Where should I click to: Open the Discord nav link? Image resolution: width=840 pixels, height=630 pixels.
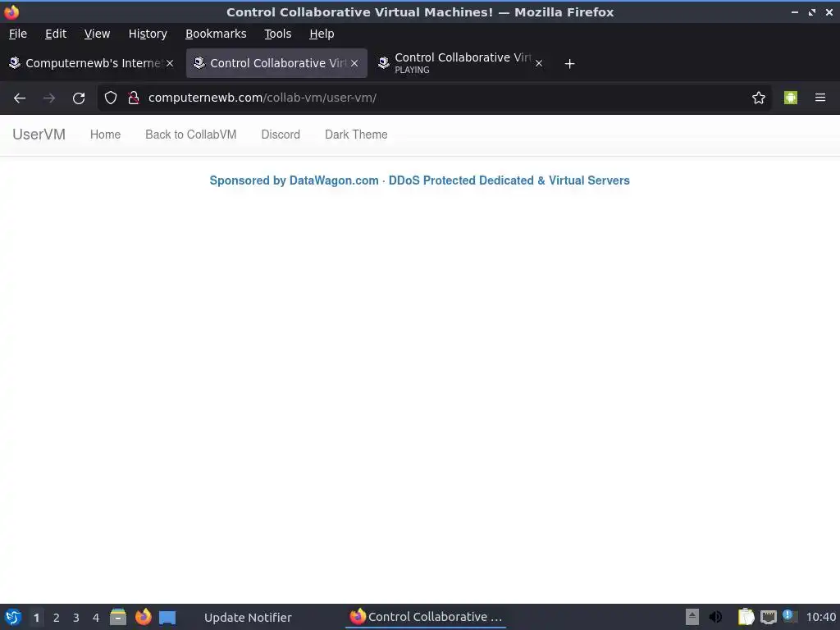[x=281, y=135]
